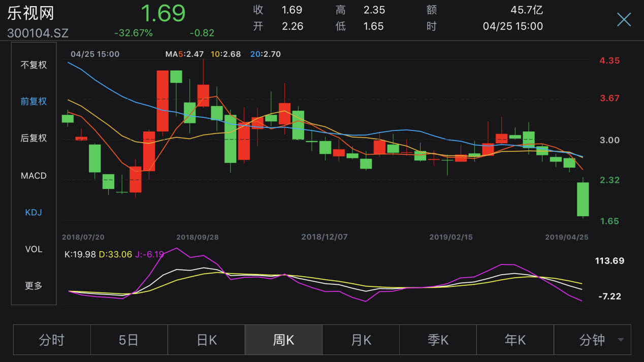Click the timestamp 04/25 15:00 above chart

(95, 54)
